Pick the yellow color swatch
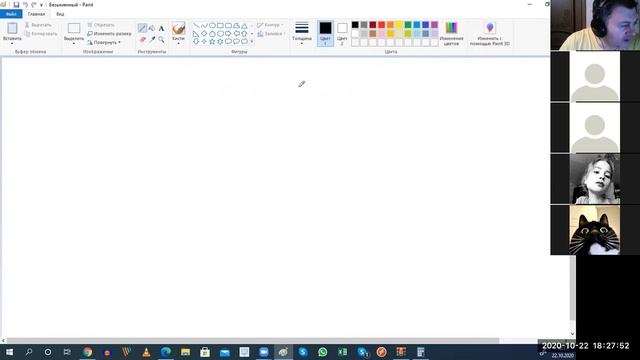 (x=399, y=25)
